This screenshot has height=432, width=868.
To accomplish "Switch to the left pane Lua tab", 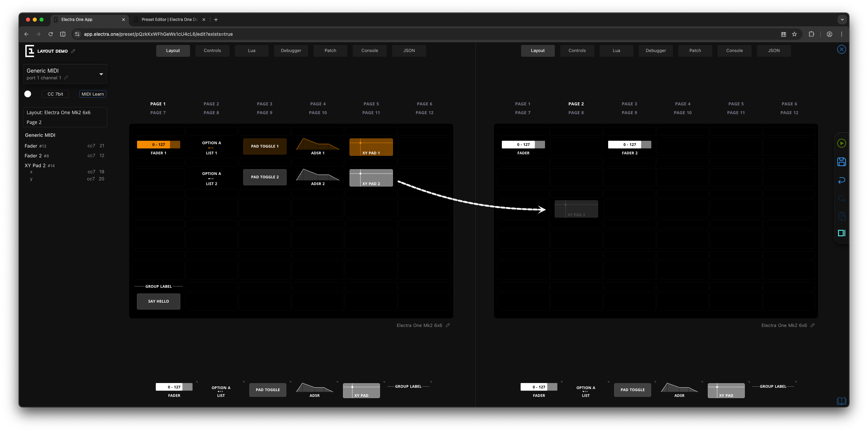I will [251, 51].
